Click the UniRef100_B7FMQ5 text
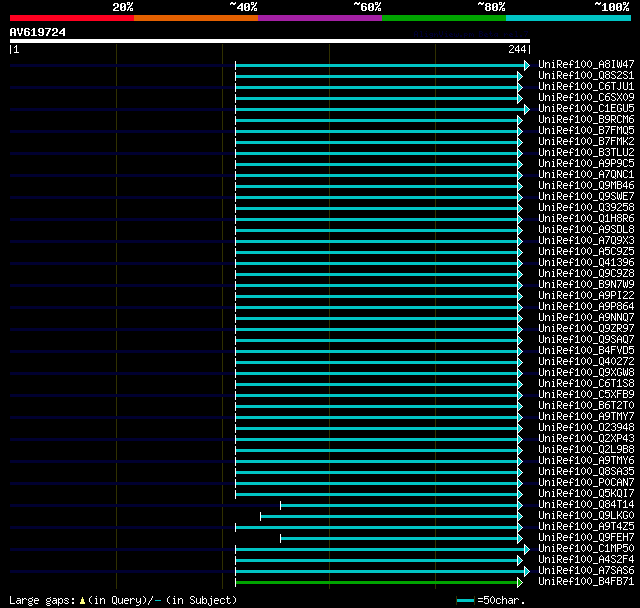 (x=586, y=131)
